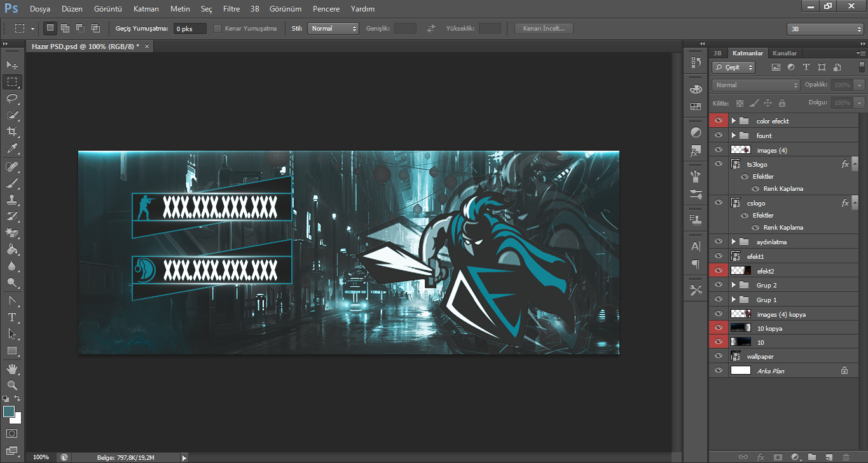Expand the Grup 1 folder

pos(733,300)
